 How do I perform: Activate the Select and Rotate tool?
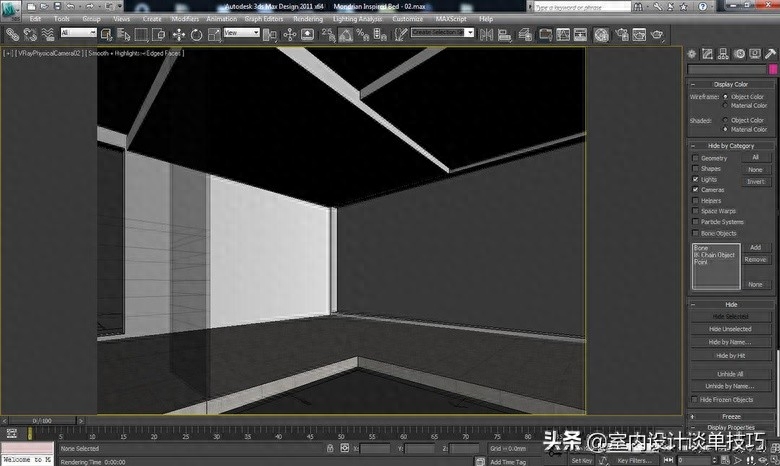coord(196,35)
